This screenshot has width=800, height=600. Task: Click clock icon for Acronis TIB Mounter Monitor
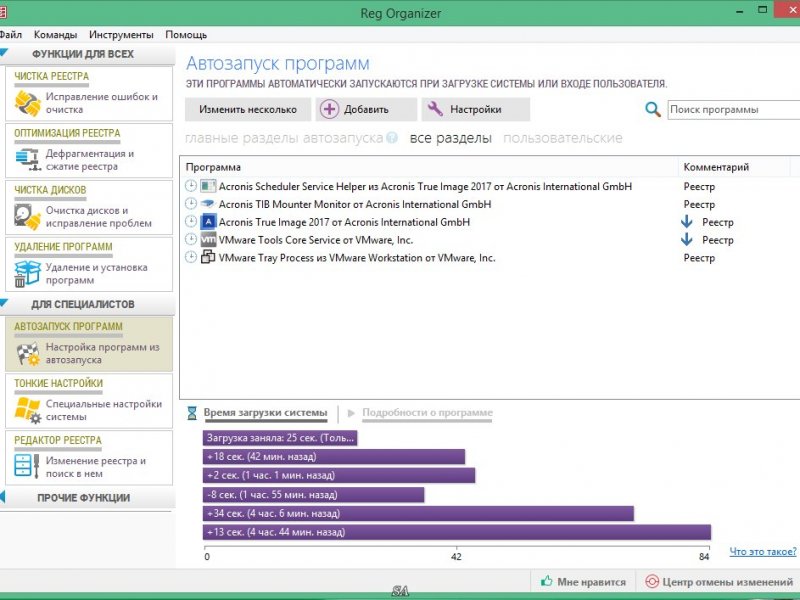[191, 204]
